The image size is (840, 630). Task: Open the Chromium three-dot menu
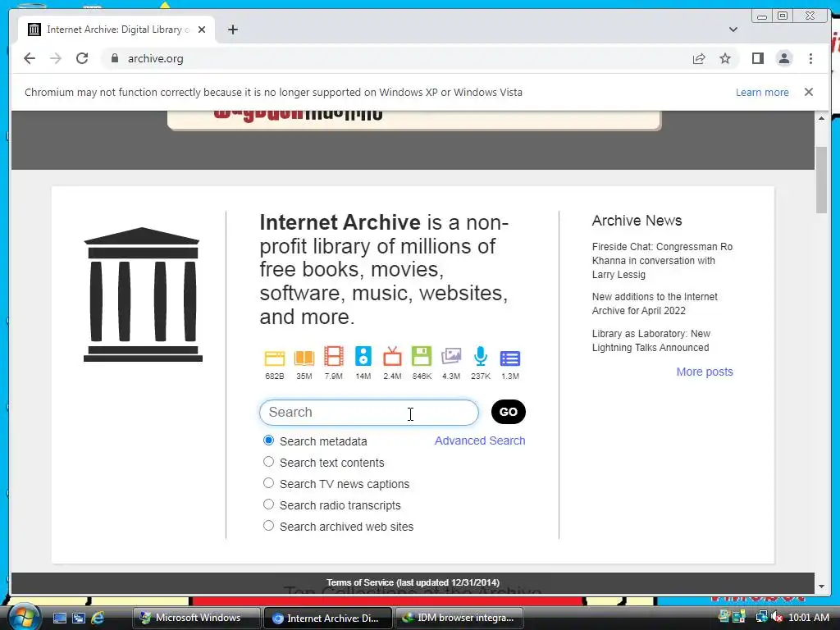[810, 58]
